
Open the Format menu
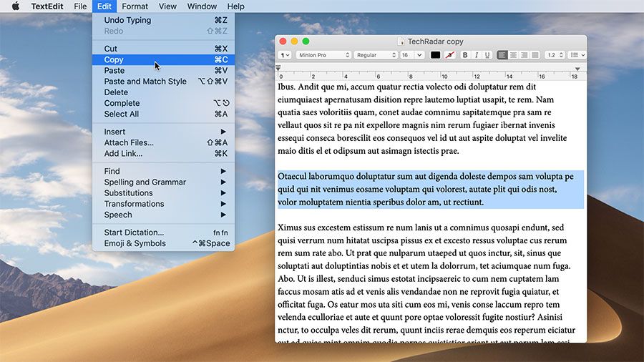click(135, 6)
